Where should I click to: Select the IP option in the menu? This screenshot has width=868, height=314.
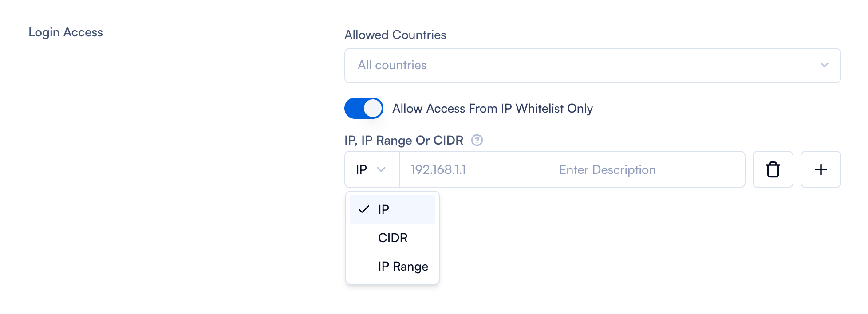click(384, 209)
